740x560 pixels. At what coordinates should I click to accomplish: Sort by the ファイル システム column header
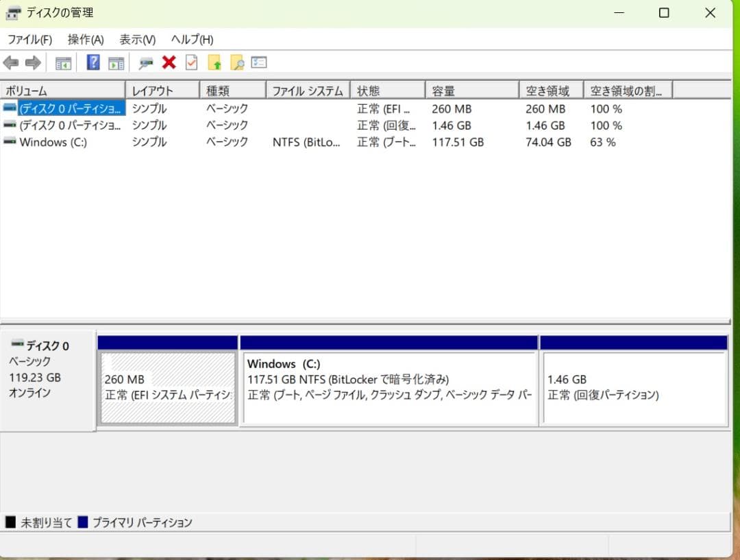(x=308, y=90)
